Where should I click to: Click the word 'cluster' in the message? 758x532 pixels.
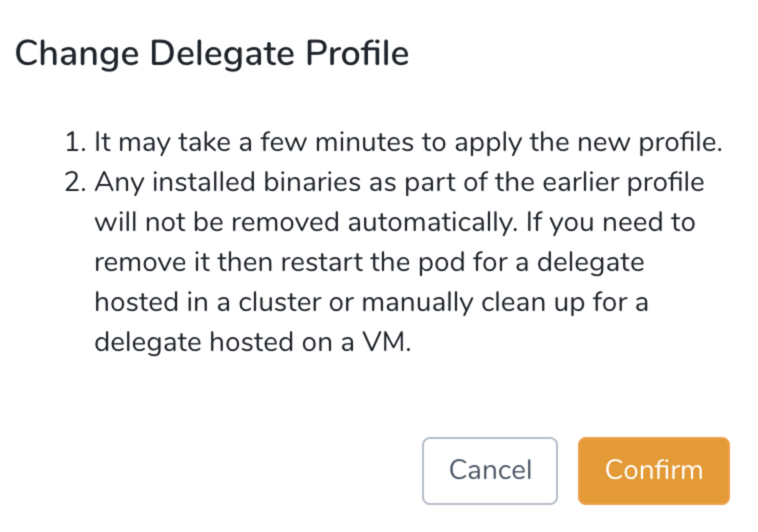(279, 302)
